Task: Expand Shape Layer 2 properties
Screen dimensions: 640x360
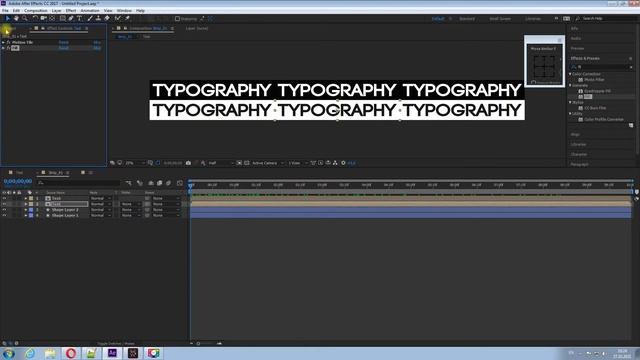Action: pos(26,209)
